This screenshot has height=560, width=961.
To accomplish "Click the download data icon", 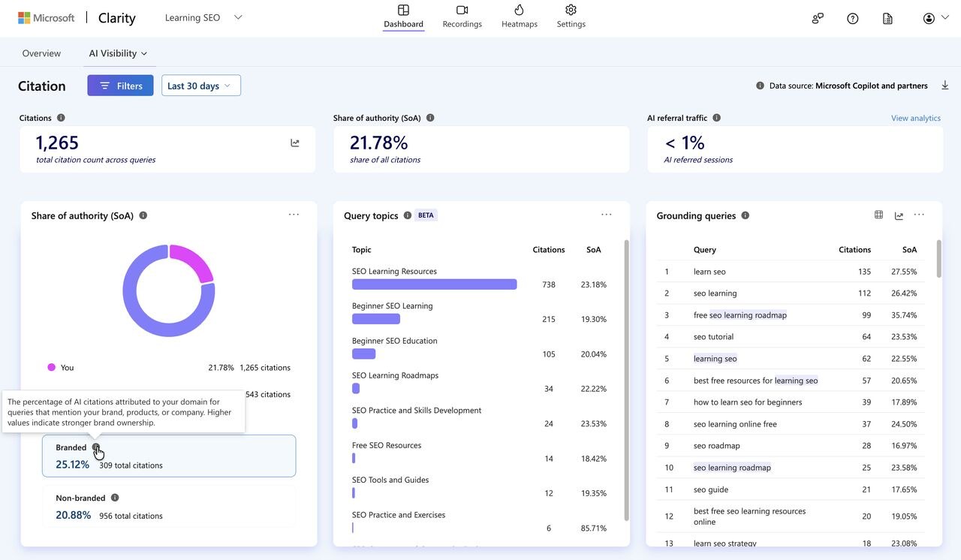I will click(945, 86).
